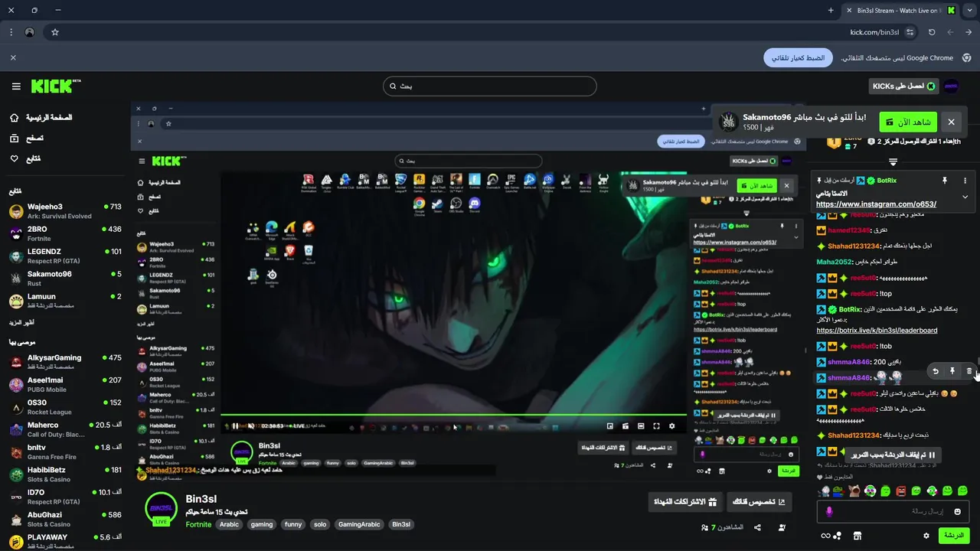
Task: Toggle the المتابعون فقط followers-only heart
Action: pyautogui.click(x=821, y=477)
